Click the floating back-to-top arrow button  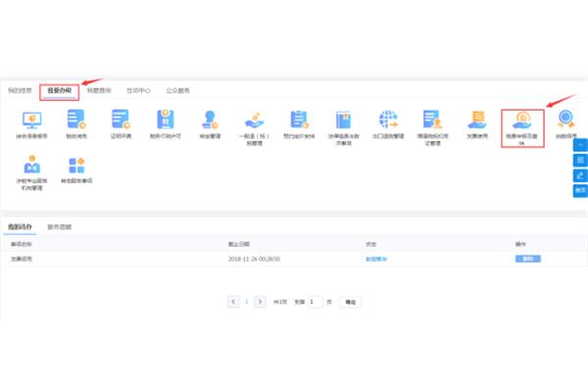click(580, 145)
